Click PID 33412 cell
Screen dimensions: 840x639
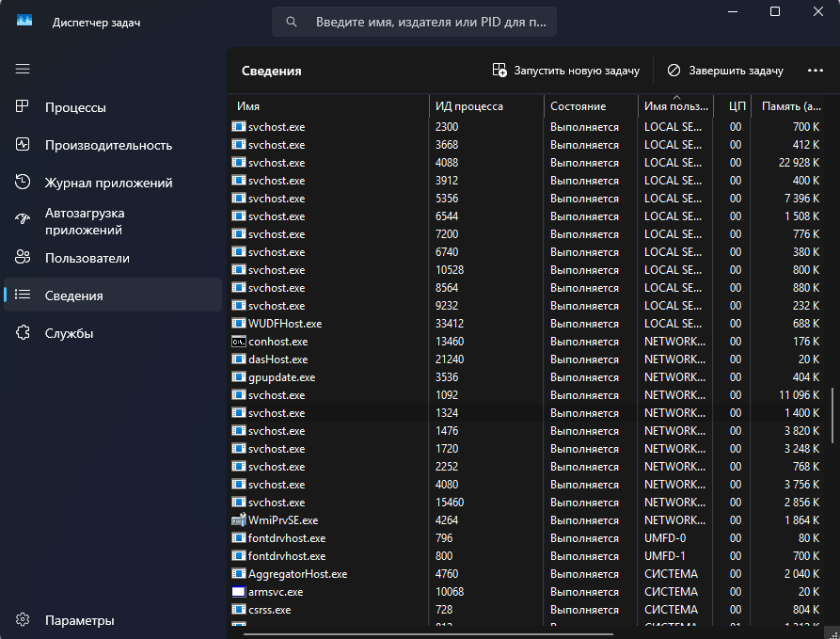pos(450,324)
